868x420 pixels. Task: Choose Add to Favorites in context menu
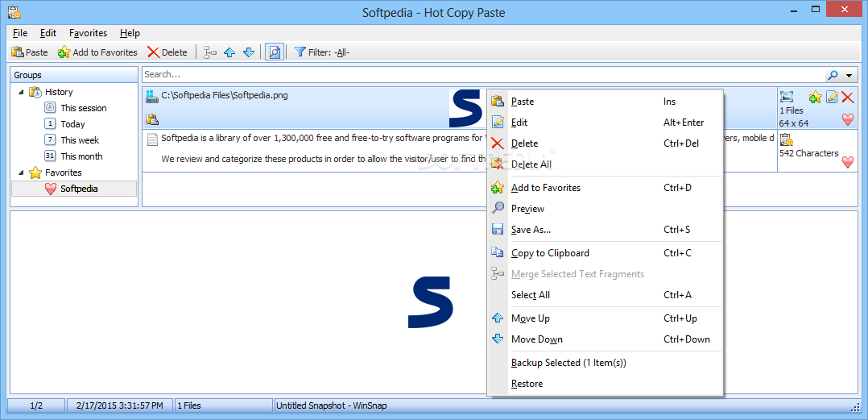click(605, 188)
